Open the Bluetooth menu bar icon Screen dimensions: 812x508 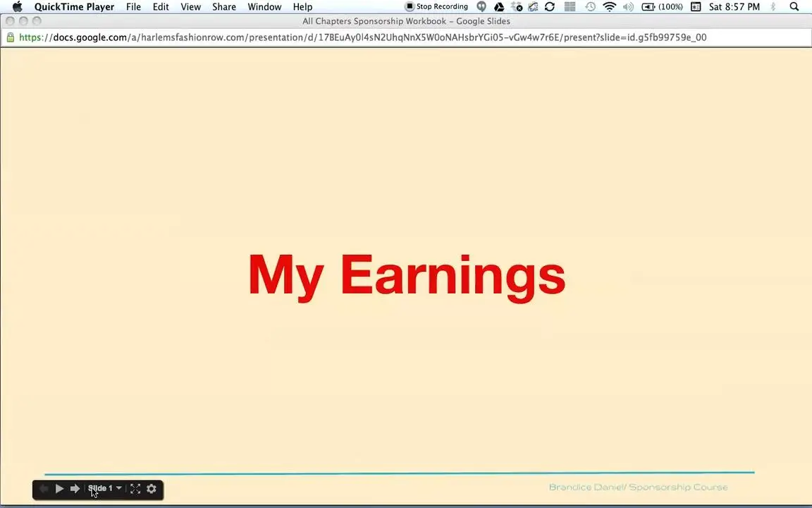[x=773, y=7]
